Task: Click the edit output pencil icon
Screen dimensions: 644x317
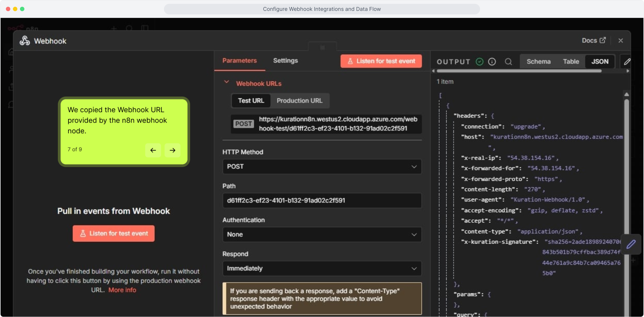Action: (627, 62)
